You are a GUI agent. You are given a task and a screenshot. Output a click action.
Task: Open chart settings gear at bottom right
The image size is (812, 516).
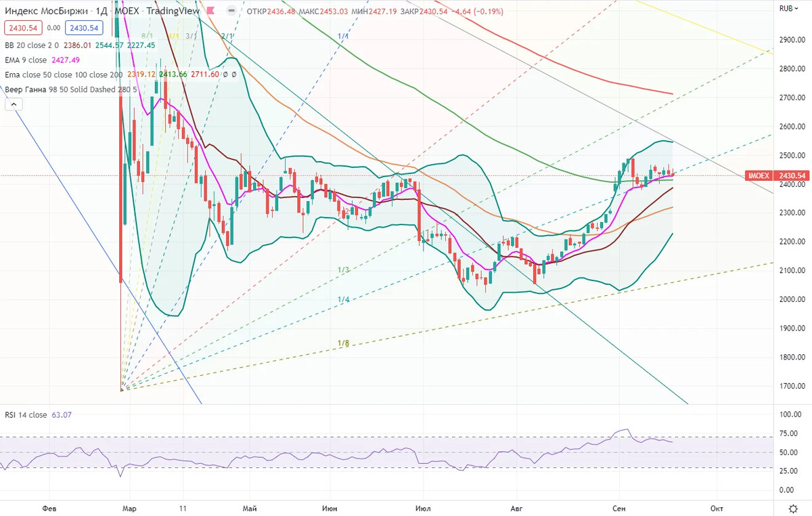(792, 507)
